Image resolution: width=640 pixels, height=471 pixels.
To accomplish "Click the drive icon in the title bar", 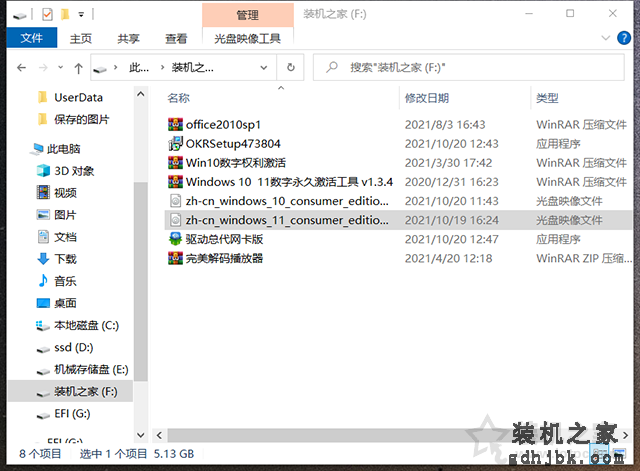I will [x=19, y=16].
